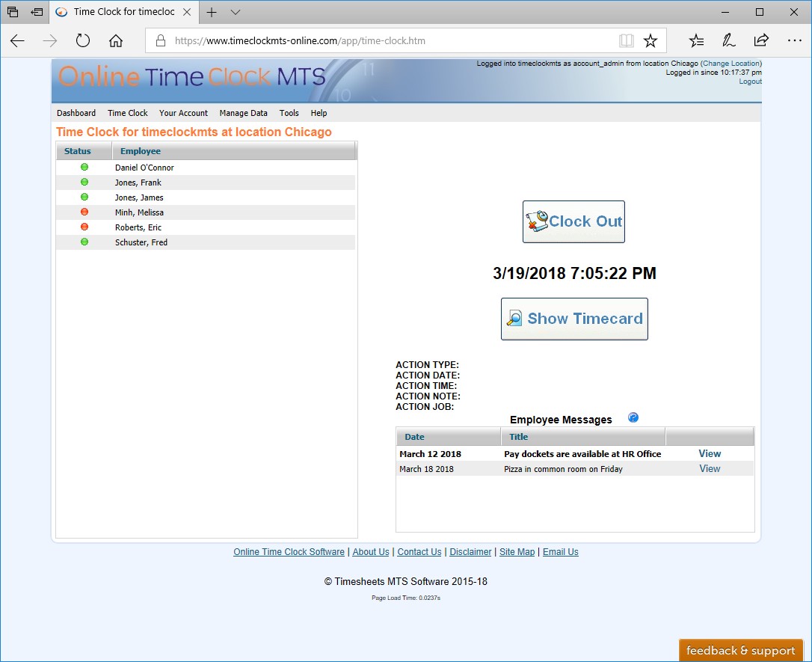The image size is (812, 662).
Task: Open reading view book icon
Action: (x=626, y=40)
